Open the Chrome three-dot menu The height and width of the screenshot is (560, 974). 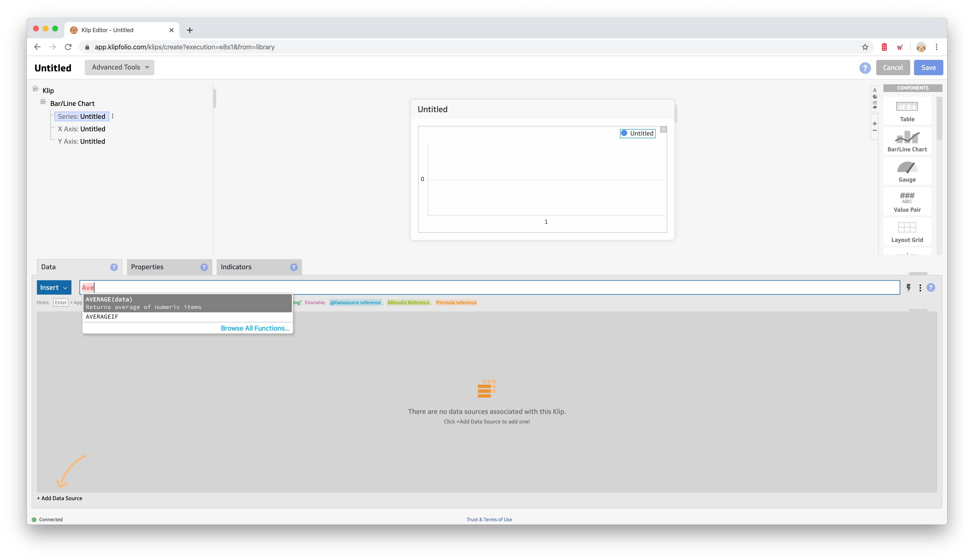click(x=936, y=47)
